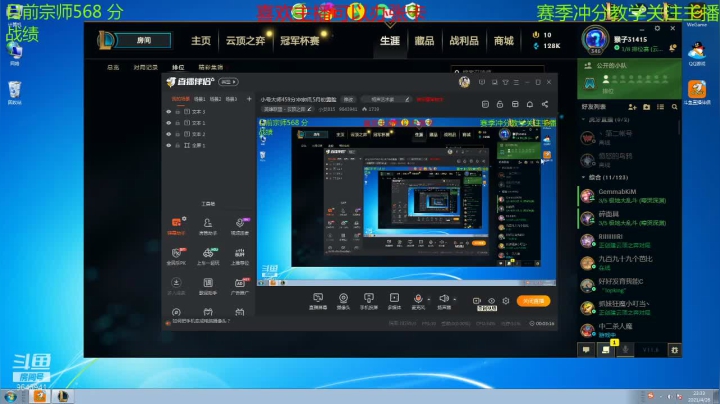Open 藏品 tab in League client
Viewport: 720px width, 404px height.
(x=424, y=41)
